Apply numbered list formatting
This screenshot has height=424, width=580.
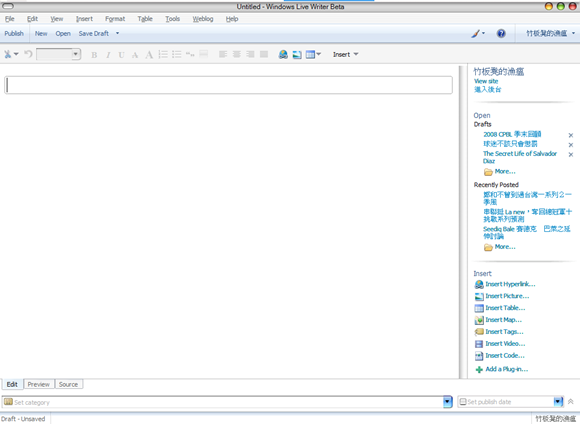click(163, 54)
